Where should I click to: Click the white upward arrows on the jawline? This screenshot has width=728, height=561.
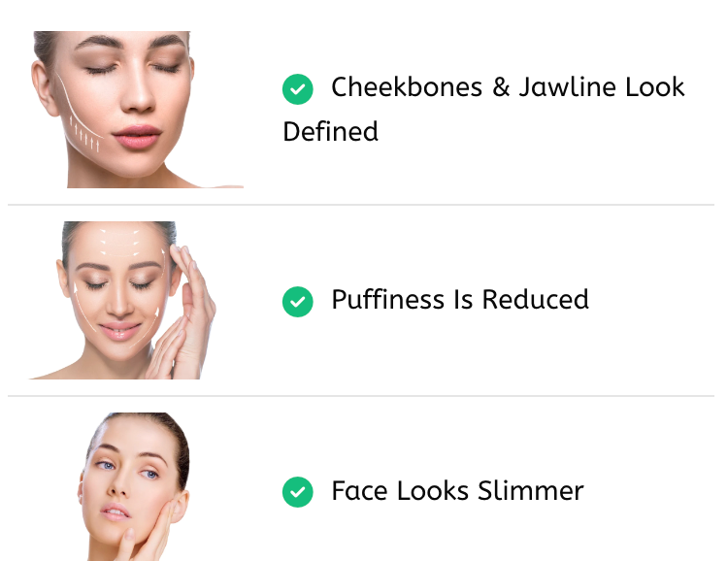pyautogui.click(x=84, y=134)
